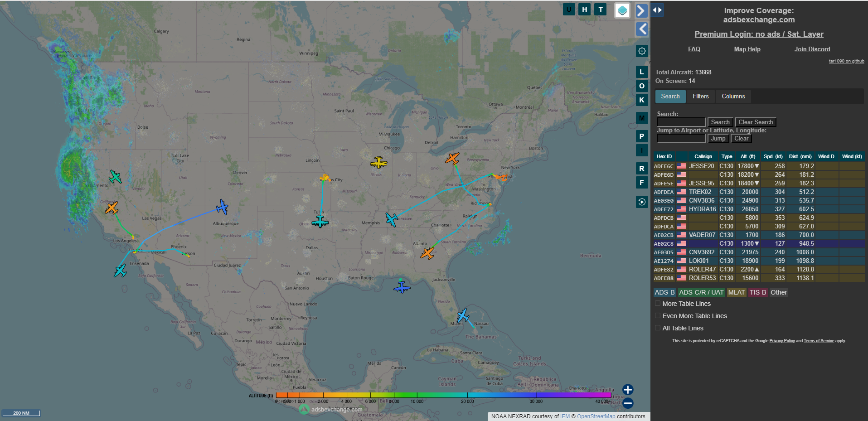Toggle the U map filter button
This screenshot has height=421, width=868.
[x=569, y=9]
